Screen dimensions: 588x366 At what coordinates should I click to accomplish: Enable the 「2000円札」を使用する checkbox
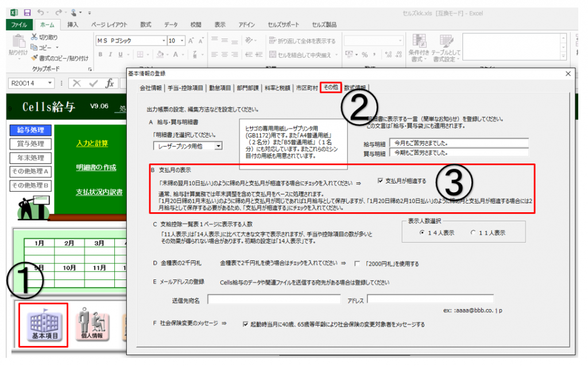tap(357, 264)
